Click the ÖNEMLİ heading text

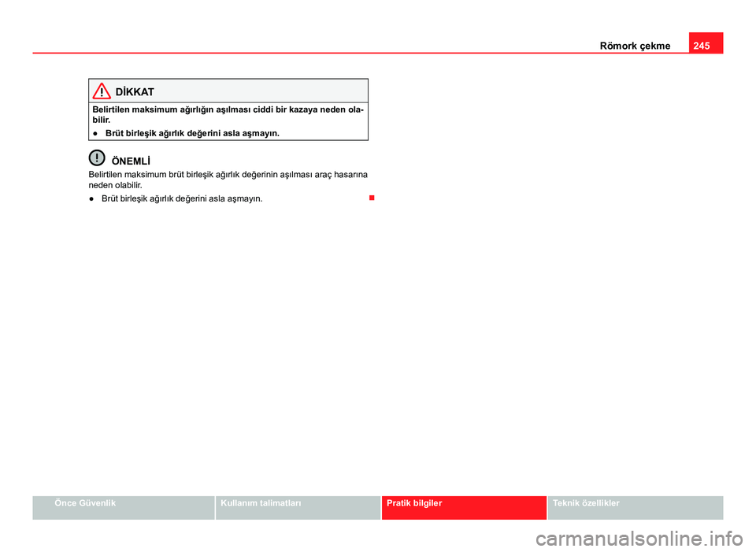[x=131, y=161]
